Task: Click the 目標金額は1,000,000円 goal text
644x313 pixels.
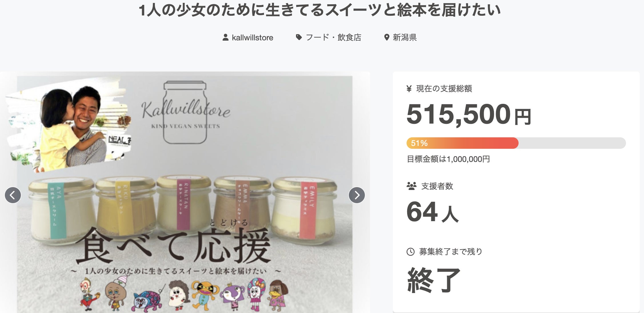Action: tap(448, 159)
